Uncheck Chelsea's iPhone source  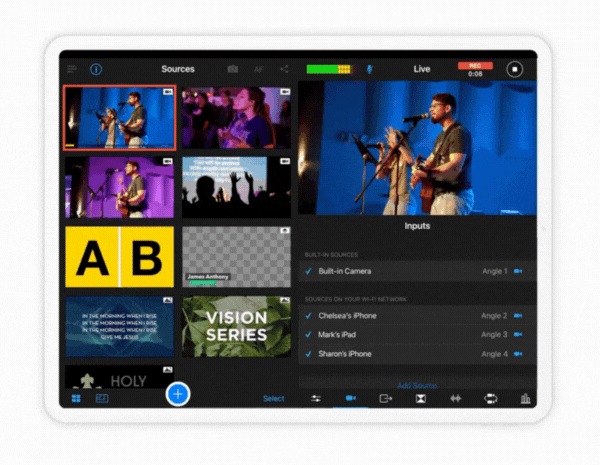[309, 316]
